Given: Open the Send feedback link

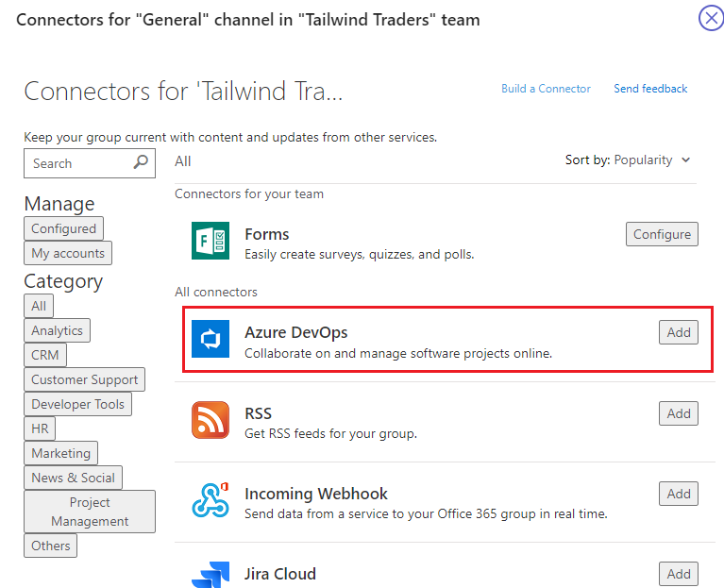Looking at the screenshot, I should click(x=650, y=89).
